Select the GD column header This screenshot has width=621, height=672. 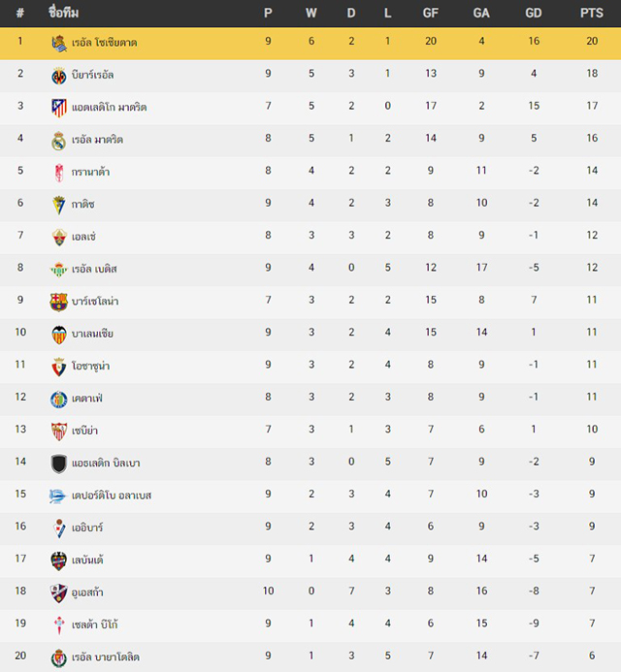coord(533,13)
